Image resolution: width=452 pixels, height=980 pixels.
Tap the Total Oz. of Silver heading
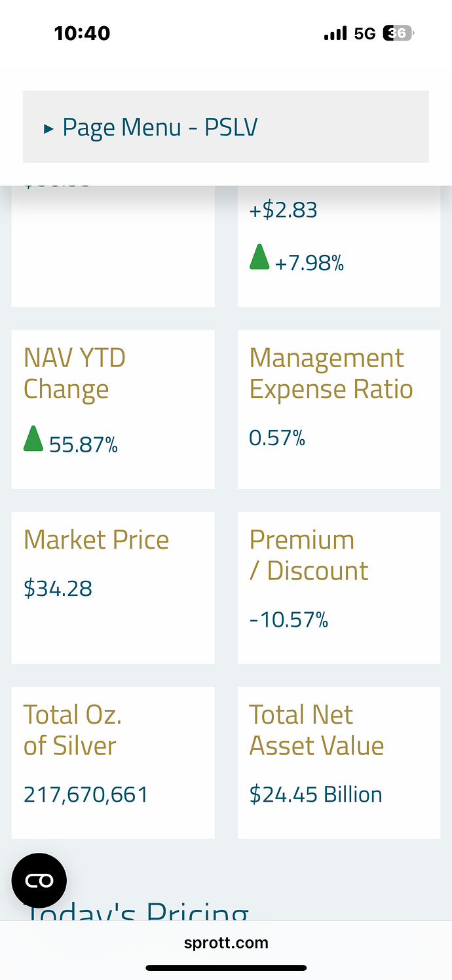pyautogui.click(x=73, y=730)
